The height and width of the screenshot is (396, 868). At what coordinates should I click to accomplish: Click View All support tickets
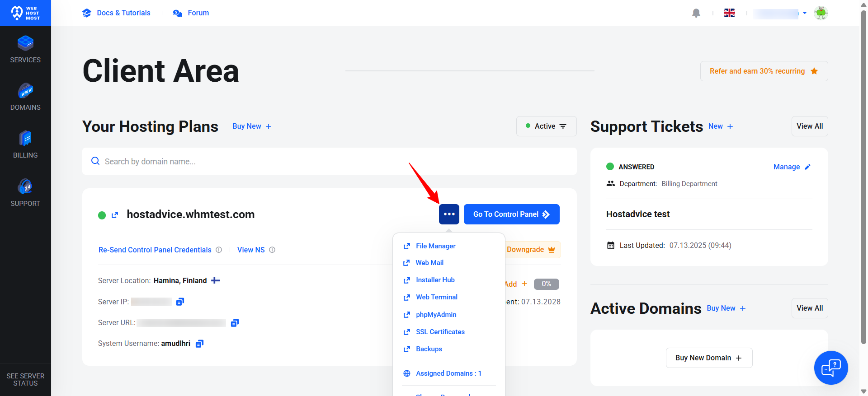coord(810,126)
